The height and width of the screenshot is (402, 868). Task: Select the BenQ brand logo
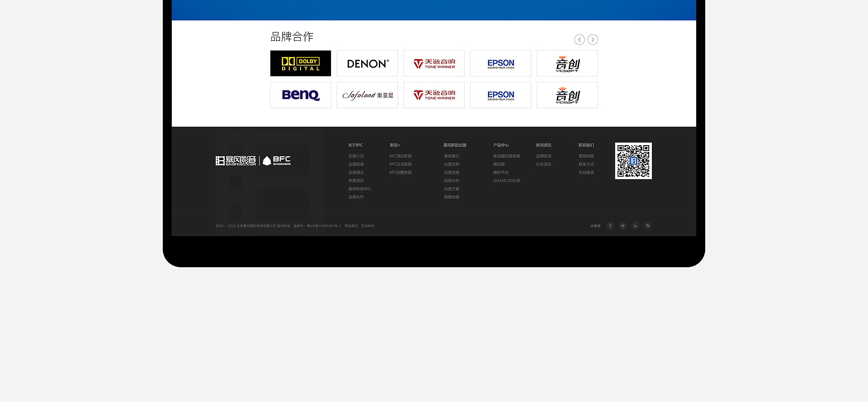coord(301,95)
